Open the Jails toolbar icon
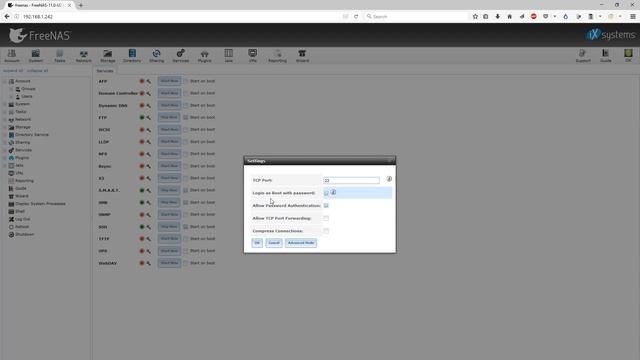The height and width of the screenshot is (360, 640). [229, 56]
